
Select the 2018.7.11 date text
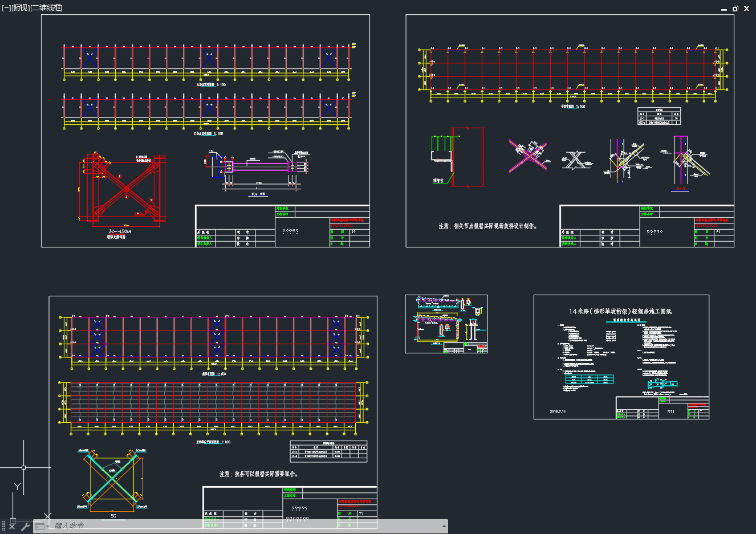tap(558, 411)
